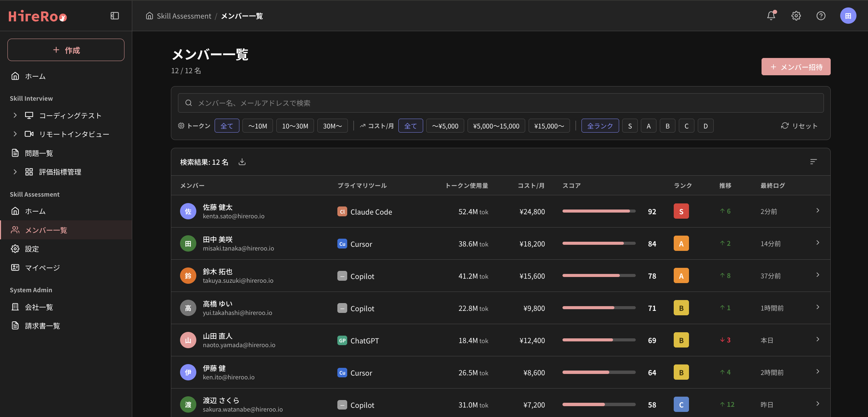Click score bar for 山田 直人
868x417 pixels.
(599, 340)
